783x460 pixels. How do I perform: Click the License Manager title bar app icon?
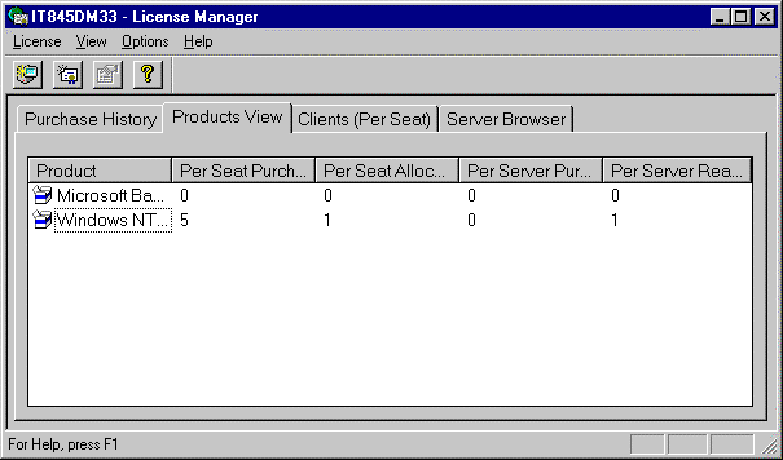18,16
